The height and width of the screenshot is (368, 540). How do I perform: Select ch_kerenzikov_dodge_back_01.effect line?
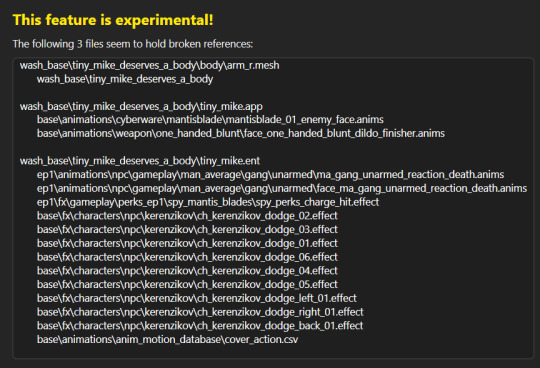[200, 326]
